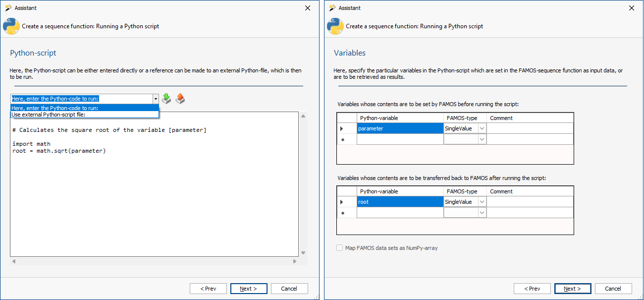Click the Python logo in left dialog header

(11, 26)
